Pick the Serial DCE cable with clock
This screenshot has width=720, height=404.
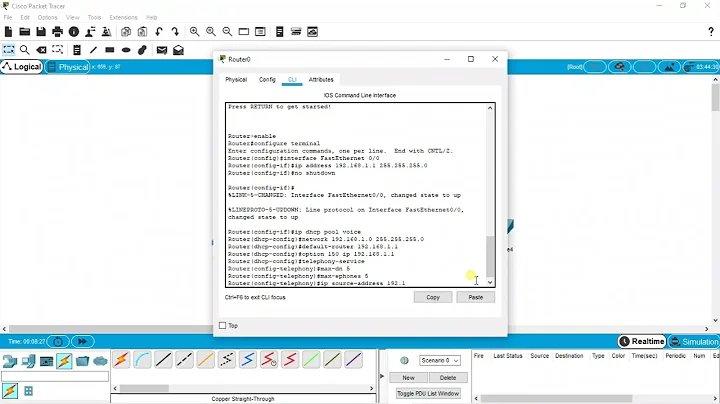tap(269, 360)
